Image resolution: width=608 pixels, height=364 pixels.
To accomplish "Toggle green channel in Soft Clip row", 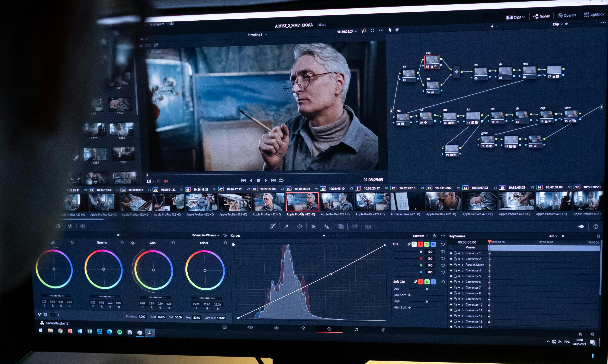I will (427, 282).
